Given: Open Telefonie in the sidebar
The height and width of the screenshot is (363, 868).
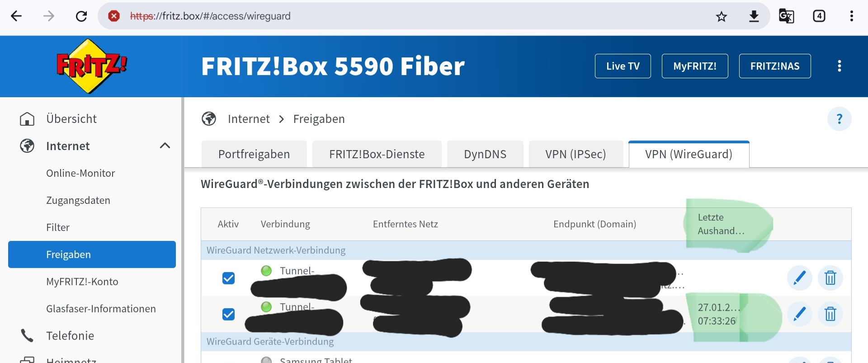Looking at the screenshot, I should 70,336.
